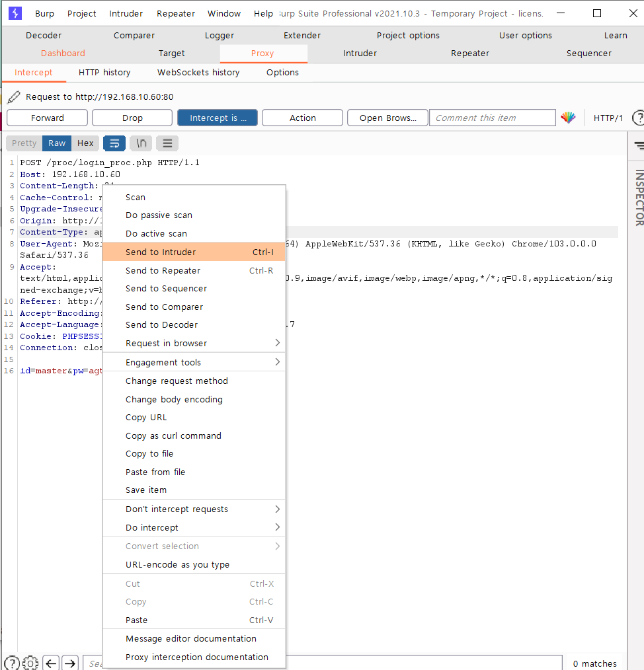Screen dimensions: 644x670
Task: Click the search input at bottom
Action: tap(322, 663)
